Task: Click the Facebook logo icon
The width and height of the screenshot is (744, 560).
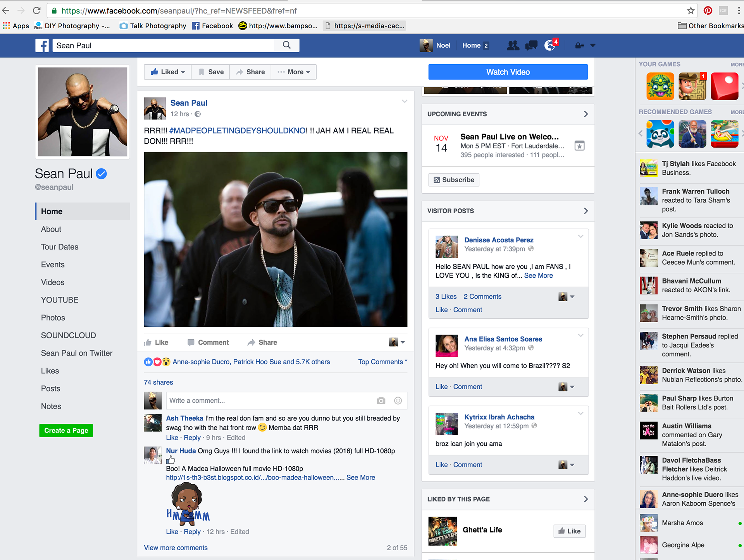Action: [42, 45]
